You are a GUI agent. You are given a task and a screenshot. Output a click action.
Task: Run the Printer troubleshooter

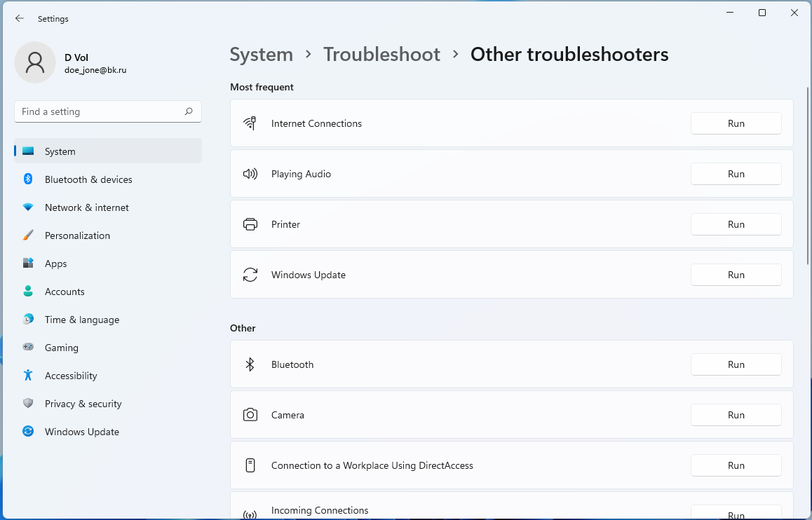point(736,224)
